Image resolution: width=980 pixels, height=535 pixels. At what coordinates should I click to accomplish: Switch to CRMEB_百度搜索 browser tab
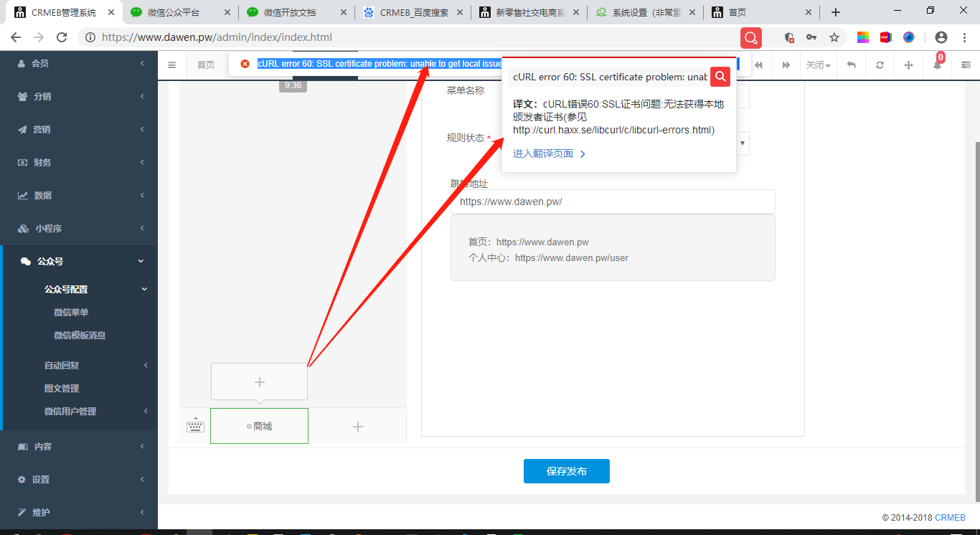pos(413,12)
